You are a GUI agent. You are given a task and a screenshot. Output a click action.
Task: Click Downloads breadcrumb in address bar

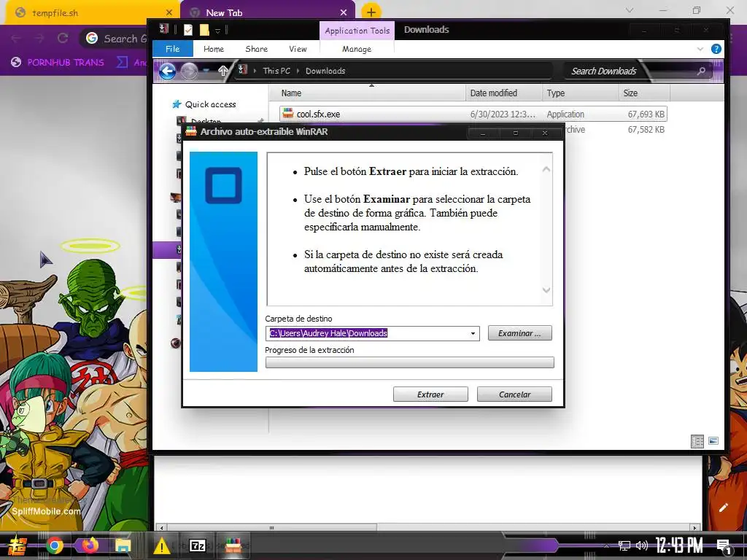[325, 71]
